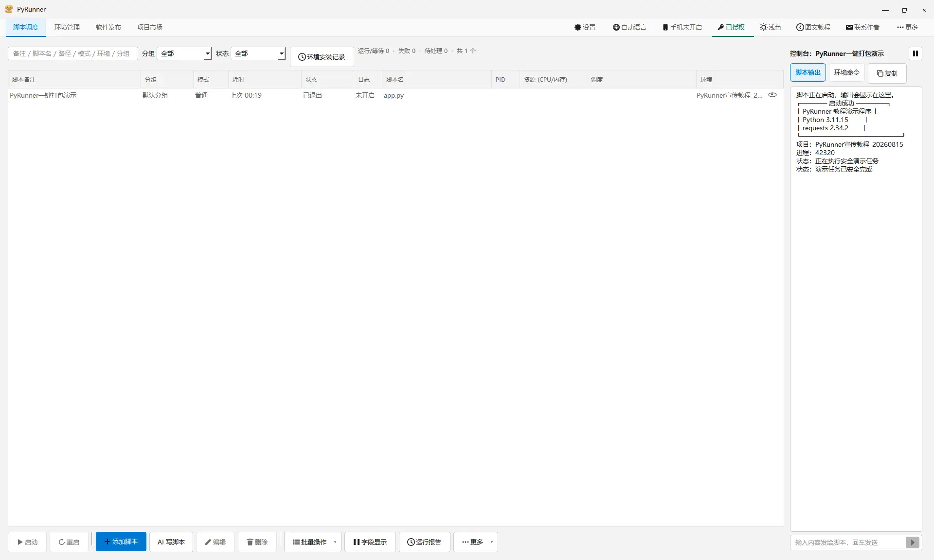The width and height of the screenshot is (934, 560).
Task: Toggle the eye icon on PyRunner宣传教程 row
Action: pos(772,95)
